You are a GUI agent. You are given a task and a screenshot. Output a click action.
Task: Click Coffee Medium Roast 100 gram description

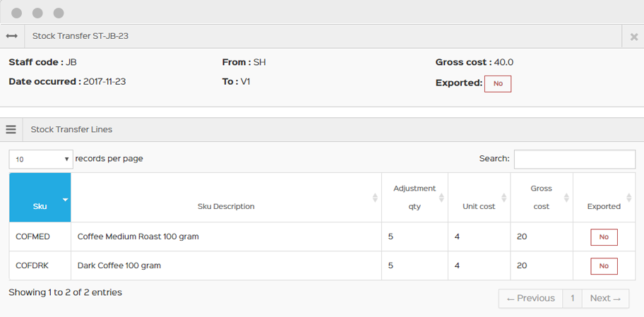pyautogui.click(x=138, y=237)
